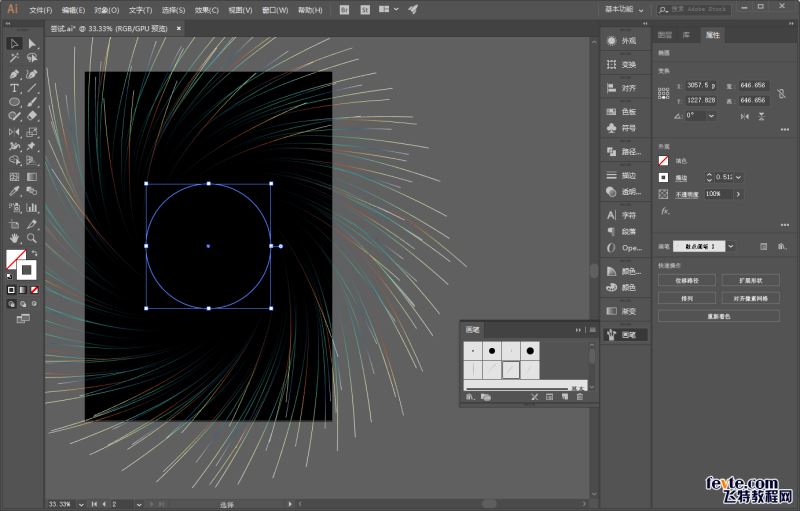Select the Type tool

14,88
